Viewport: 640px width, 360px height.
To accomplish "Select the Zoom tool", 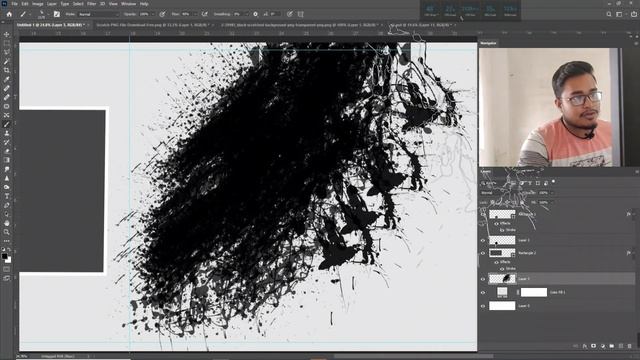I will (7, 232).
